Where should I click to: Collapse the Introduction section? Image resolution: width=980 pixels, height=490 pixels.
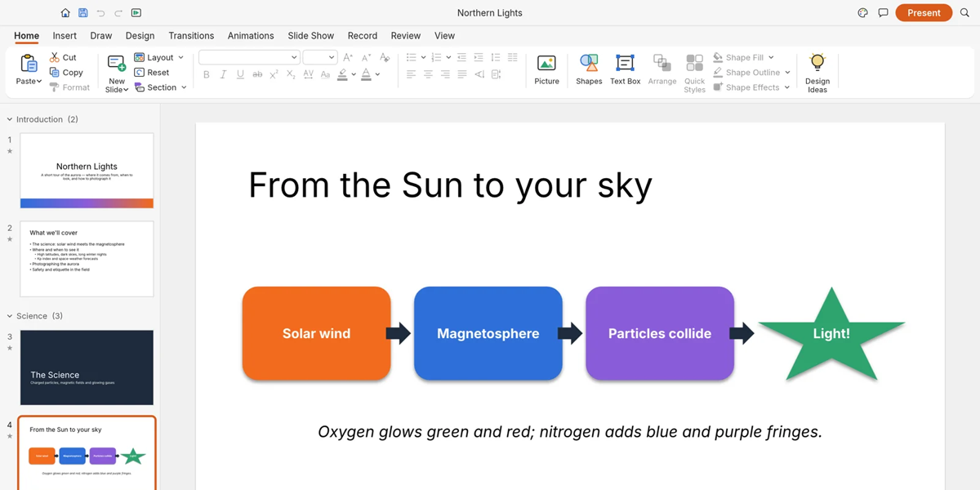pyautogui.click(x=10, y=119)
